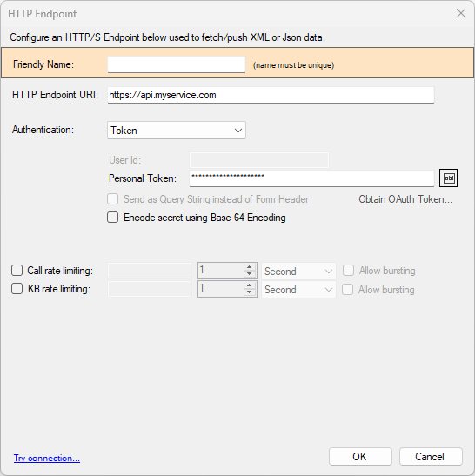Confirm settings with the OK button
Screen dimensions: 475x476
coord(360,456)
